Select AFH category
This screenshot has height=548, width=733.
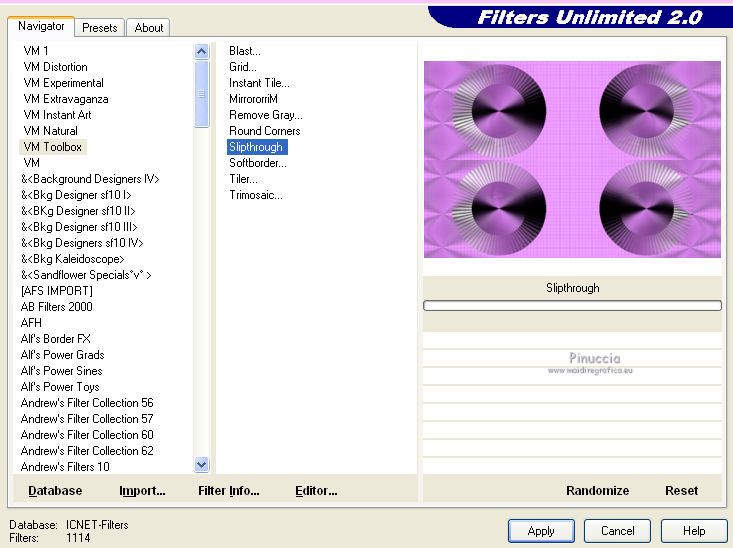[x=31, y=323]
